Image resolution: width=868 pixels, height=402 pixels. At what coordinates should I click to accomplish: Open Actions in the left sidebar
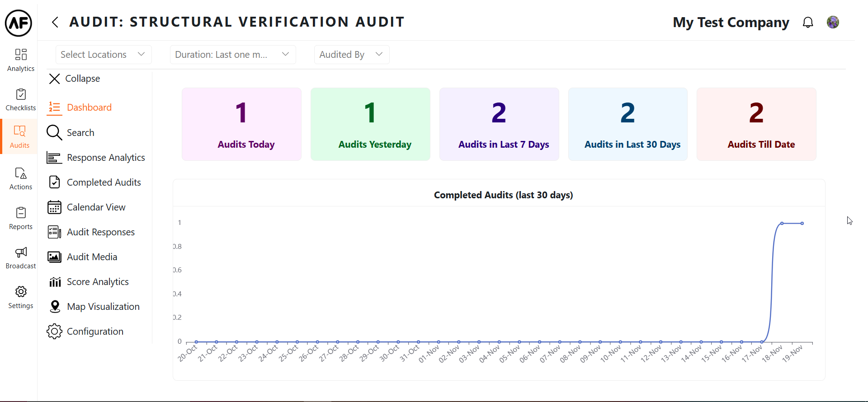point(21,179)
